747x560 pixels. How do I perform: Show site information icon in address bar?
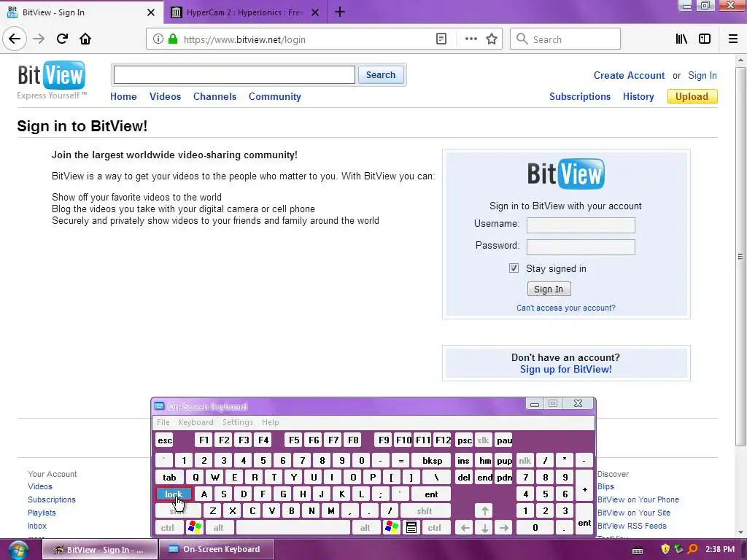coord(158,39)
